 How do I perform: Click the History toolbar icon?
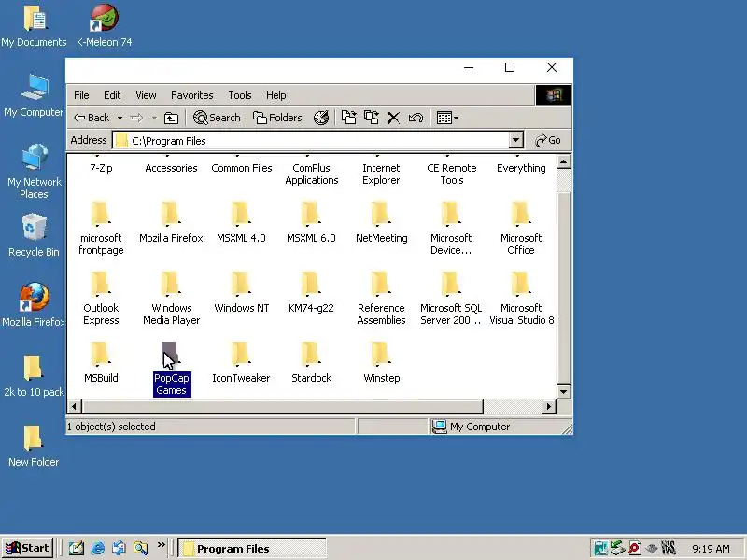321,118
